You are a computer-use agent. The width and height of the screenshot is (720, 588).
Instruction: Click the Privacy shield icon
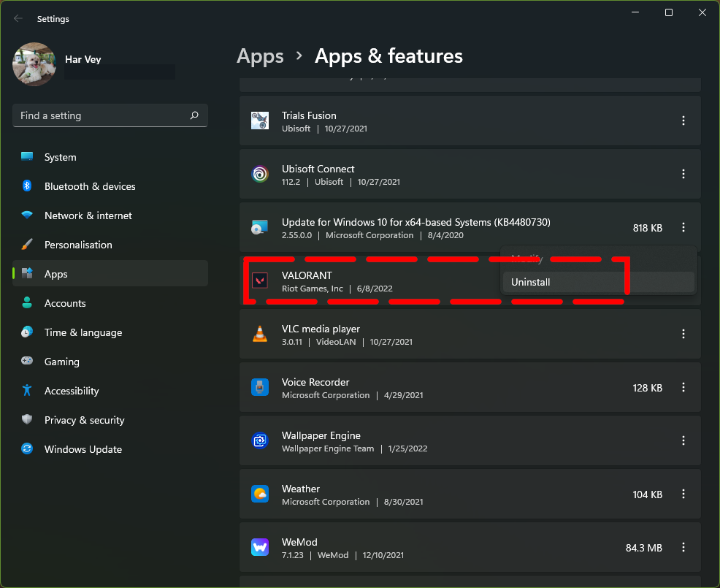point(27,419)
